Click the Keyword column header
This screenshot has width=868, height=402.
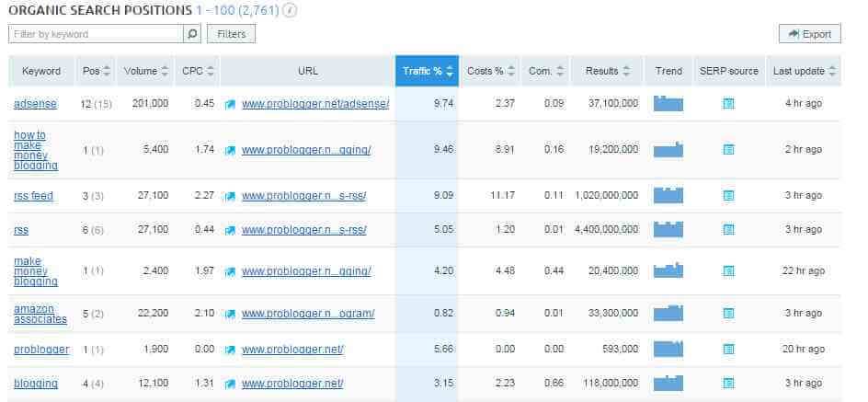41,72
